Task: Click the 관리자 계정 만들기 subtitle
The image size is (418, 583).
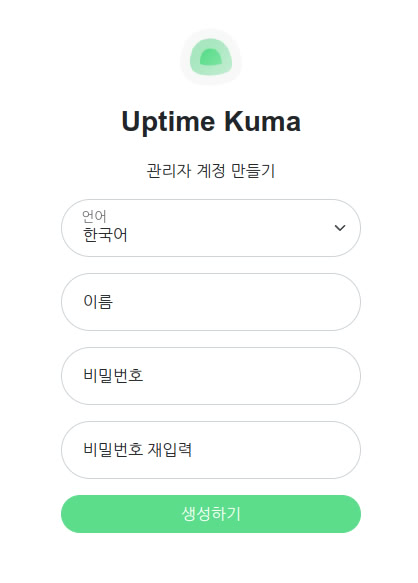Action: click(211, 171)
